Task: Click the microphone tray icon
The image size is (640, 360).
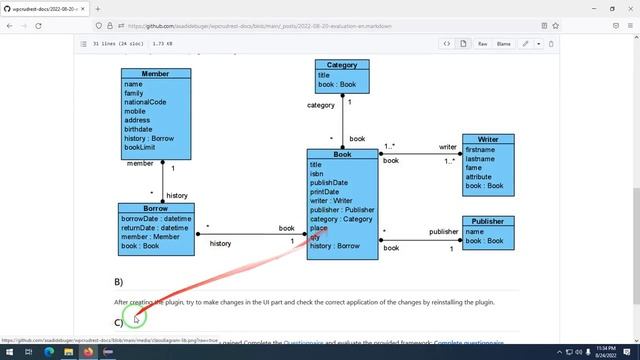Action: coord(588,352)
